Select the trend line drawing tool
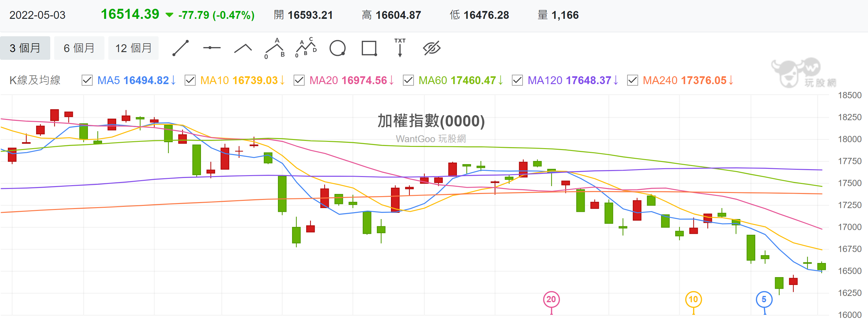The image size is (868, 322). click(181, 48)
